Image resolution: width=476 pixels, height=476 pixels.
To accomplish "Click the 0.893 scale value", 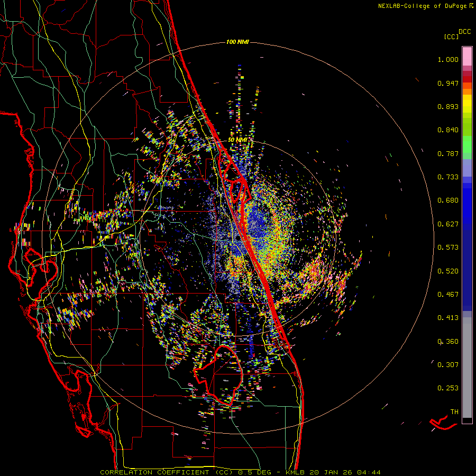I will click(448, 106).
